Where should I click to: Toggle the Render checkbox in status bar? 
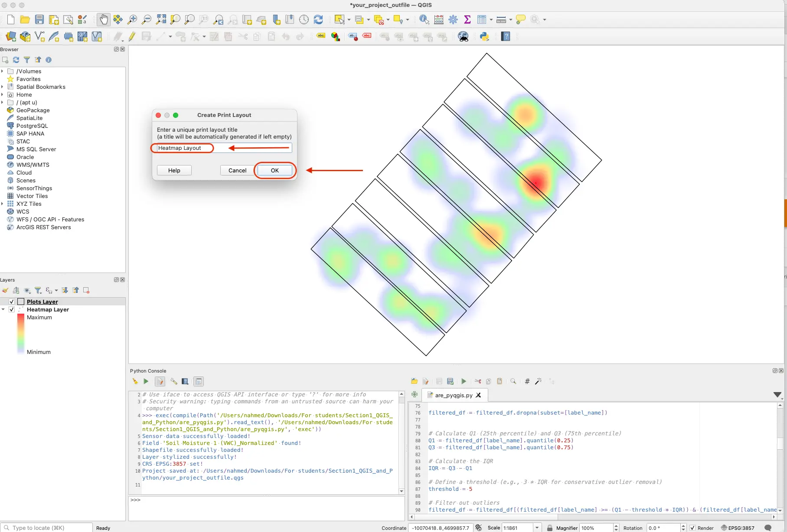click(x=692, y=528)
